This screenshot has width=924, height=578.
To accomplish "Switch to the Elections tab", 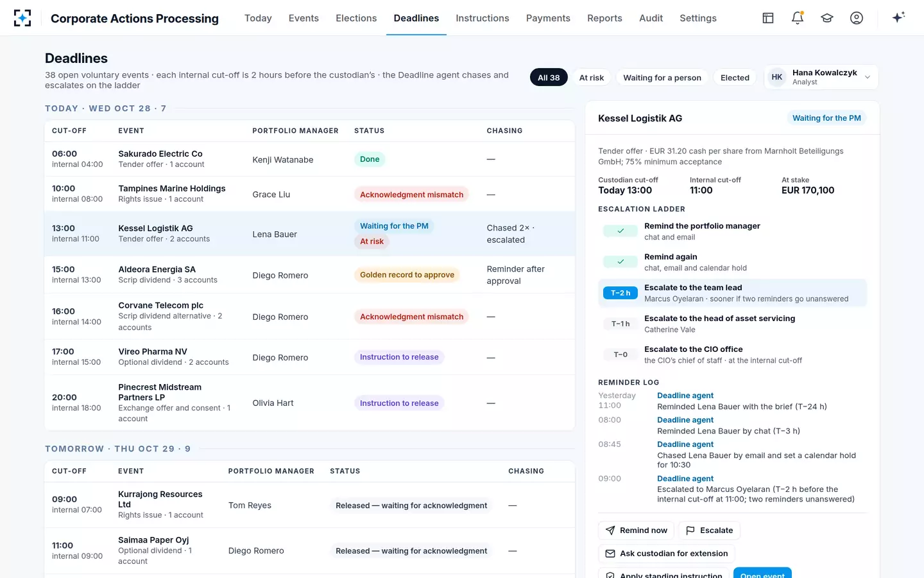I will [x=356, y=18].
